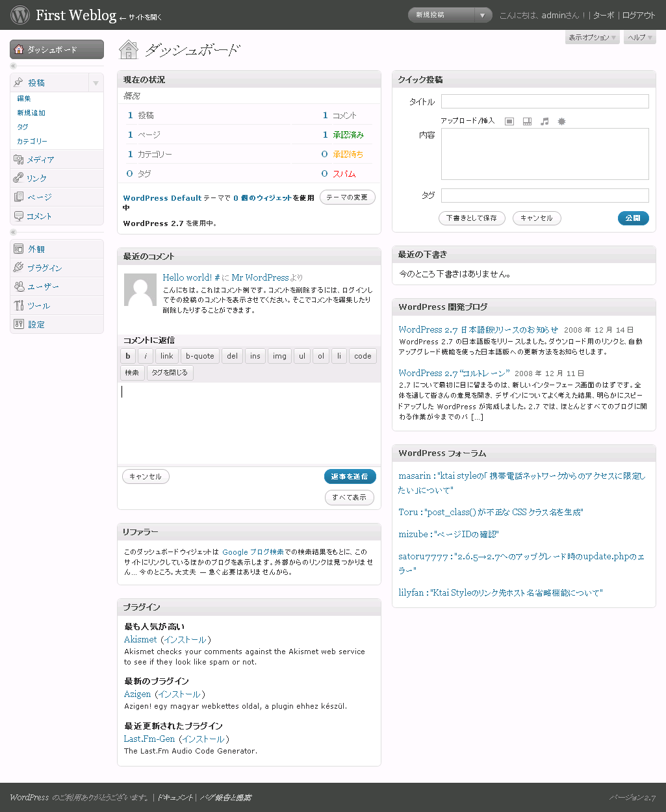
Task: Click the ユーザー users icon
Action: 18,286
